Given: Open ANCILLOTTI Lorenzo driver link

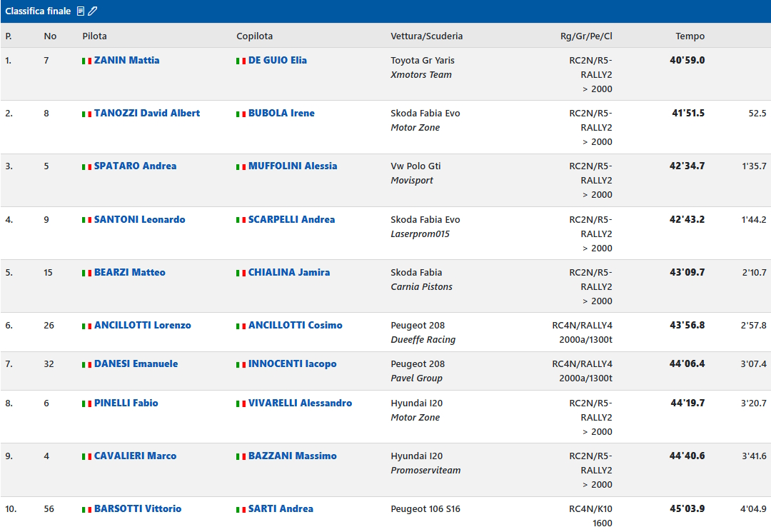Looking at the screenshot, I should coord(142,326).
